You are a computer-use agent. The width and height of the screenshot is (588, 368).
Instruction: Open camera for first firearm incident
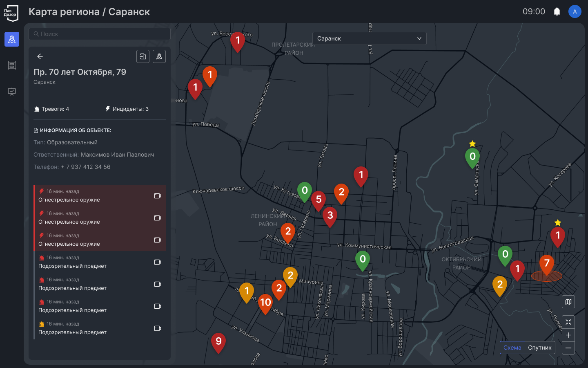point(158,196)
